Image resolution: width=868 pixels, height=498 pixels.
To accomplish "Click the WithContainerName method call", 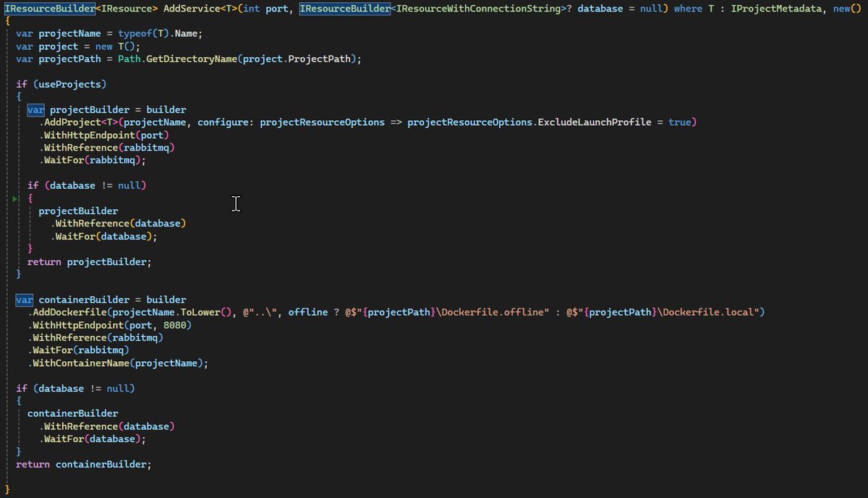I will pos(81,363).
